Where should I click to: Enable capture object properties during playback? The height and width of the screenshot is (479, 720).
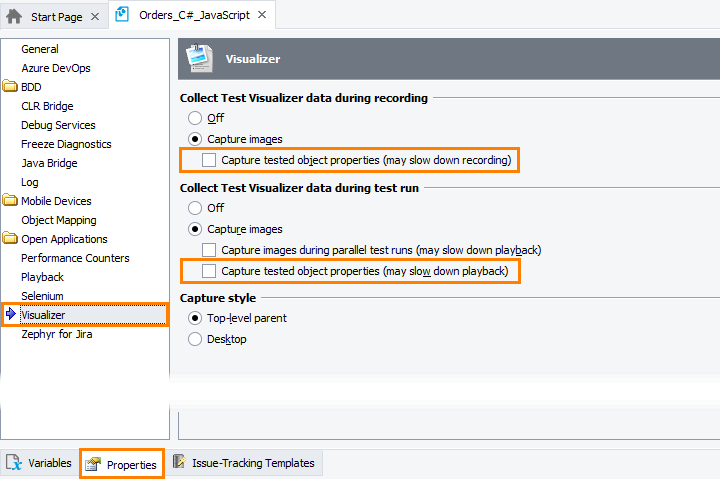tap(209, 271)
